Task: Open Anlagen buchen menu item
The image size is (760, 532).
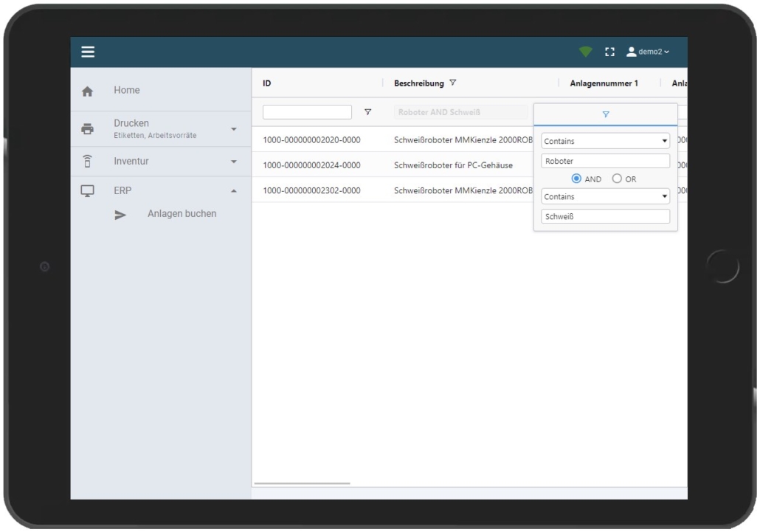Action: coord(182,214)
